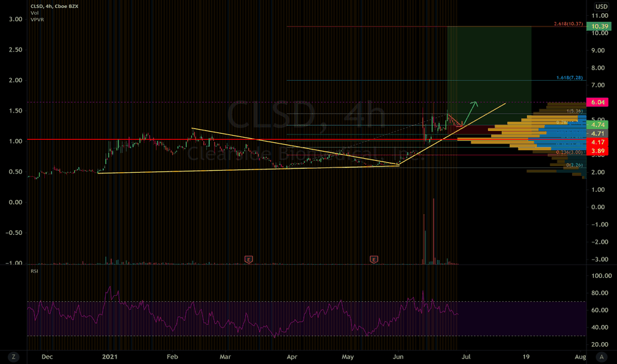Click the 10.39 green price label

[x=598, y=26]
